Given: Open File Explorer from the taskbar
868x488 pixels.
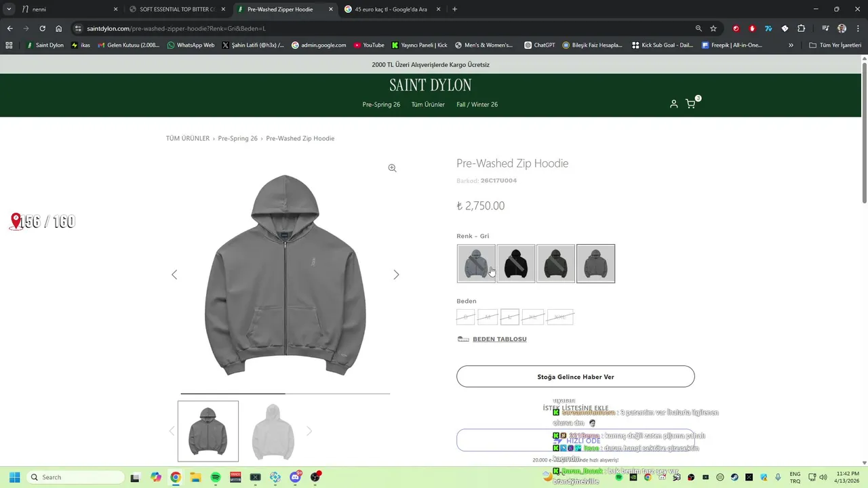Looking at the screenshot, I should 195,477.
